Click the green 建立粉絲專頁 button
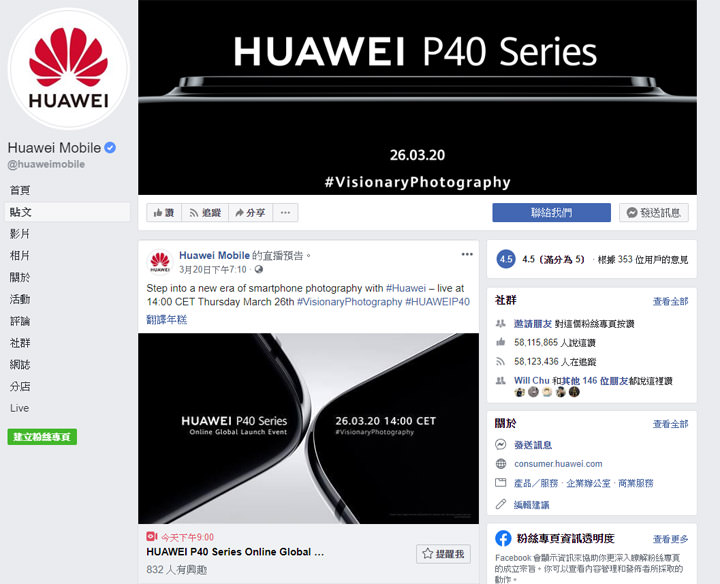The width and height of the screenshot is (720, 584). click(42, 437)
